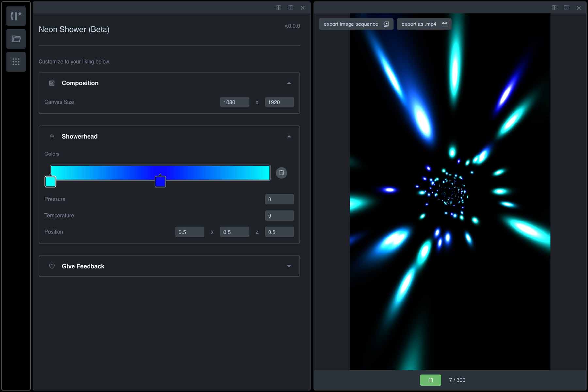Click the canvas width field showing 1080
The width and height of the screenshot is (588, 392).
pyautogui.click(x=235, y=102)
